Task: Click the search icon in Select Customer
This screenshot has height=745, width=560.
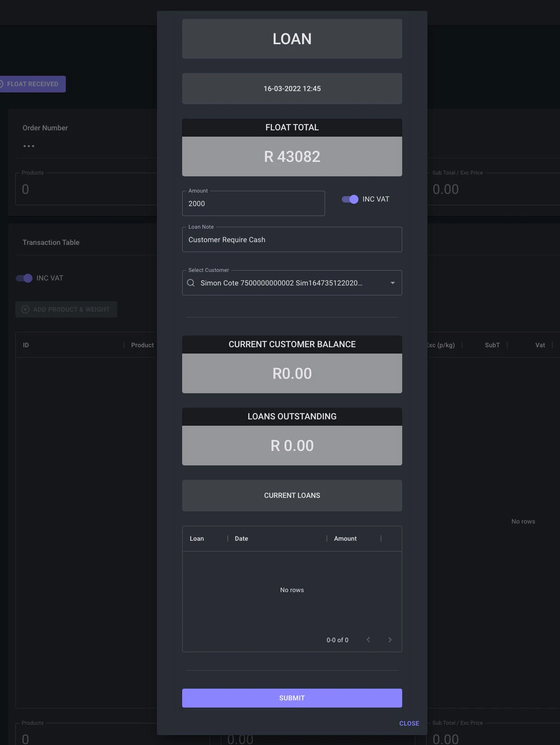Action: click(x=191, y=283)
